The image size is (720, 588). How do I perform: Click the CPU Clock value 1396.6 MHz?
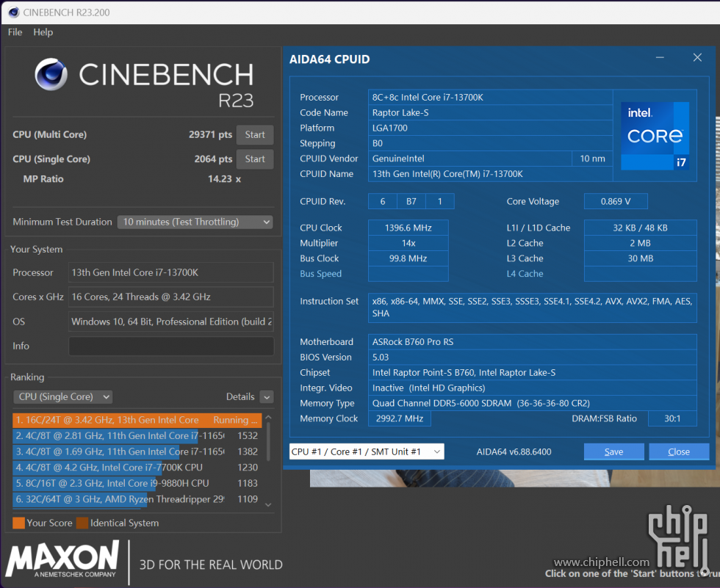click(408, 228)
